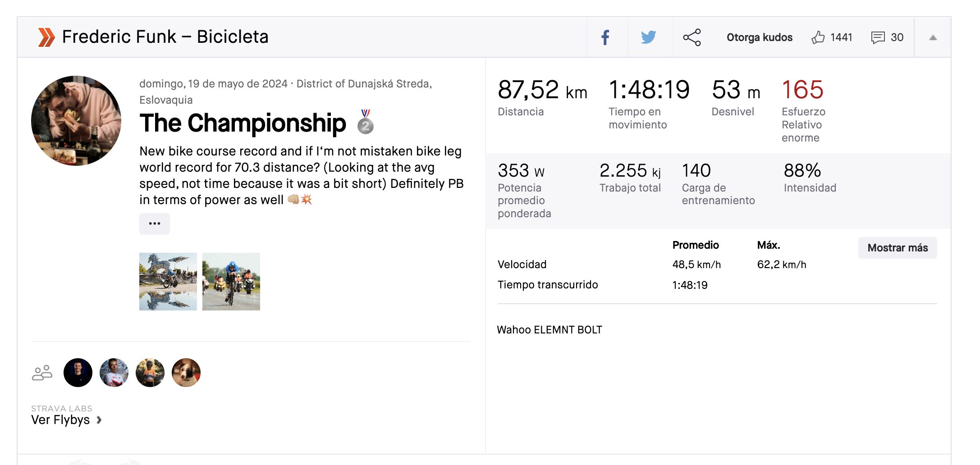
Task: Click Mostrar más to show more stats
Action: point(897,248)
